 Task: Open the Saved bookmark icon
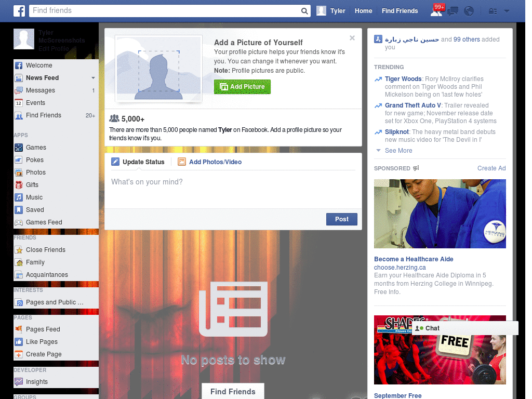pyautogui.click(x=19, y=210)
